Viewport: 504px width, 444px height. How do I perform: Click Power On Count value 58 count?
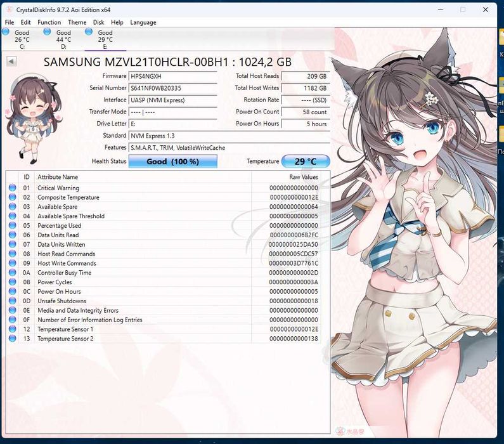(306, 112)
